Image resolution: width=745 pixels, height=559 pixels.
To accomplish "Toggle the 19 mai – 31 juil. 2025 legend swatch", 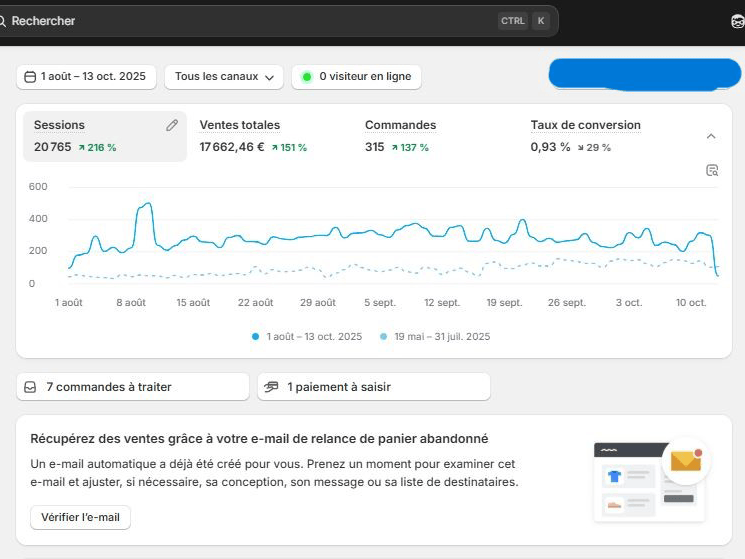I will point(384,337).
